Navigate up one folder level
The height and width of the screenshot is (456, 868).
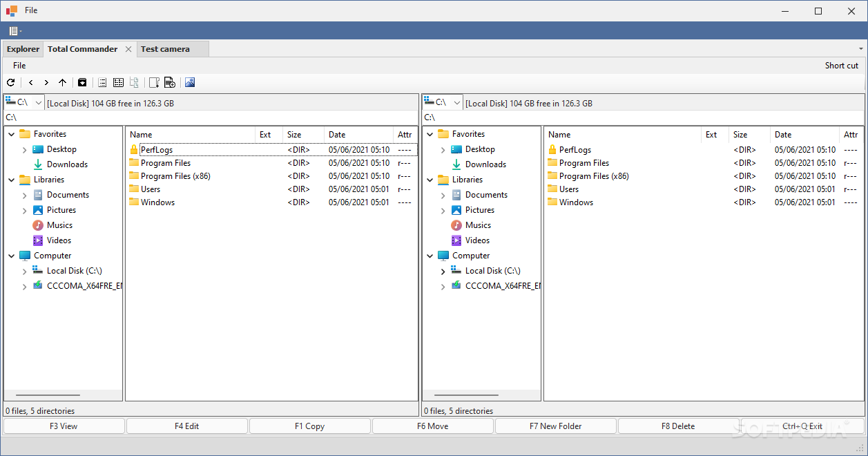point(62,82)
